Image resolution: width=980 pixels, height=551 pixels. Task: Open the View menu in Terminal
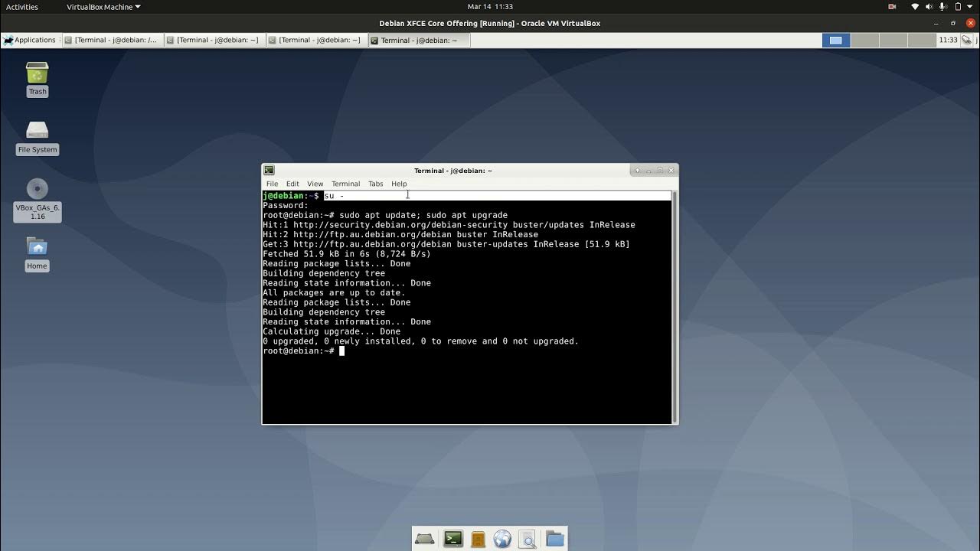[315, 184]
